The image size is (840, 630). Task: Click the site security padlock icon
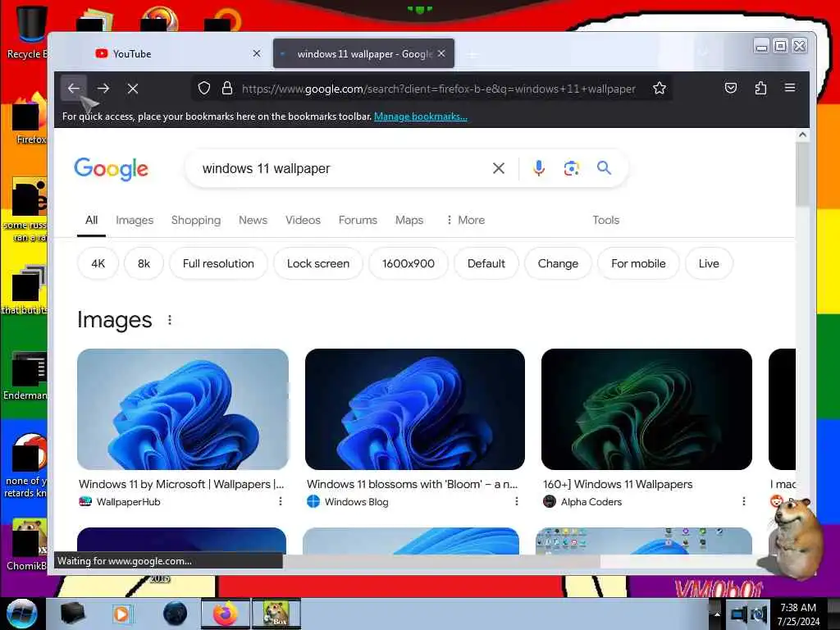point(227,88)
